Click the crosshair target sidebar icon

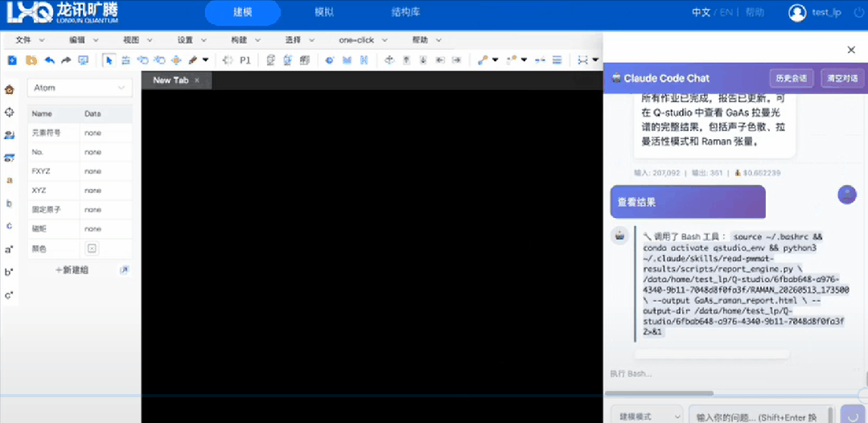click(x=10, y=113)
